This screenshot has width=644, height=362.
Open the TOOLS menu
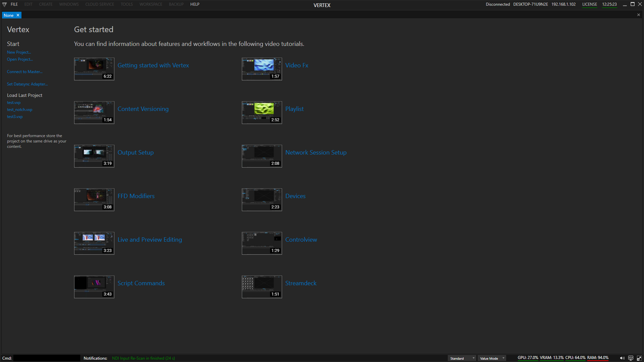127,4
